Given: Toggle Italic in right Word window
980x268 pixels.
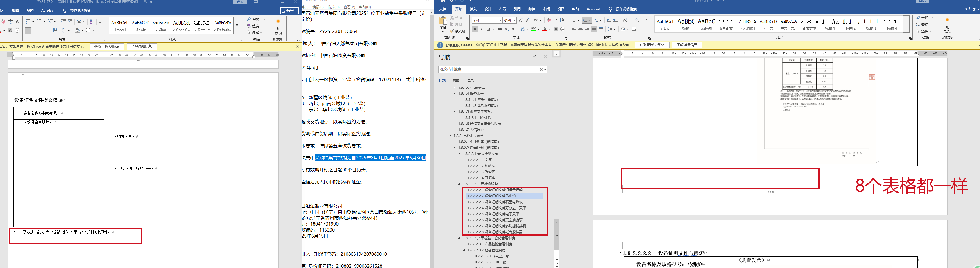Looking at the screenshot, I should (482, 29).
